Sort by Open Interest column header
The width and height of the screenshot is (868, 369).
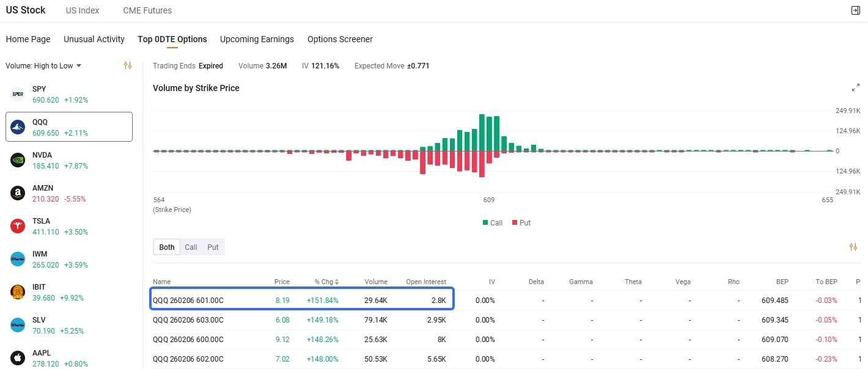click(426, 282)
